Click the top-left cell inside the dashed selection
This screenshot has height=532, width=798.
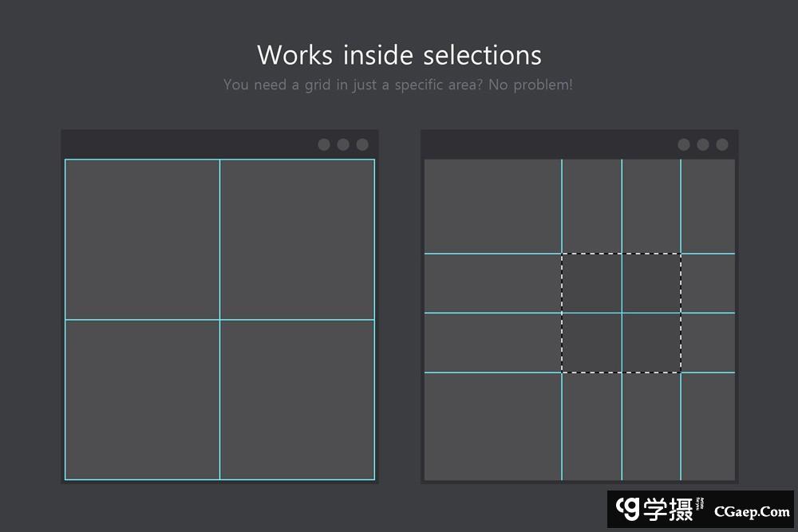point(591,283)
